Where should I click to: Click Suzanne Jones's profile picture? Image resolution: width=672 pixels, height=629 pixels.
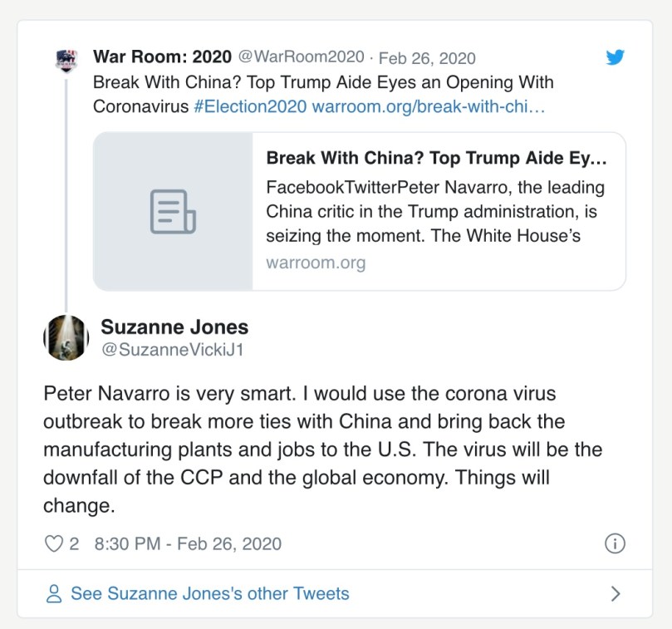point(66,338)
